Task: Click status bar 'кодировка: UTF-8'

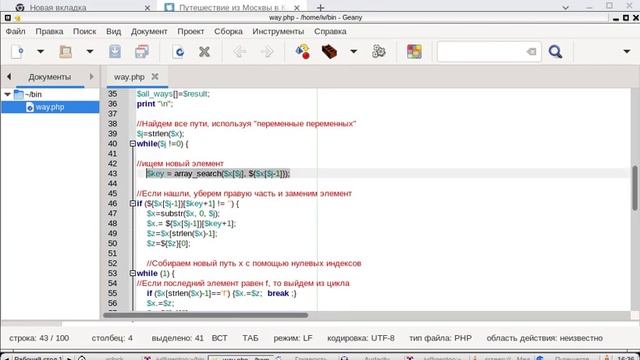Action: [361, 338]
